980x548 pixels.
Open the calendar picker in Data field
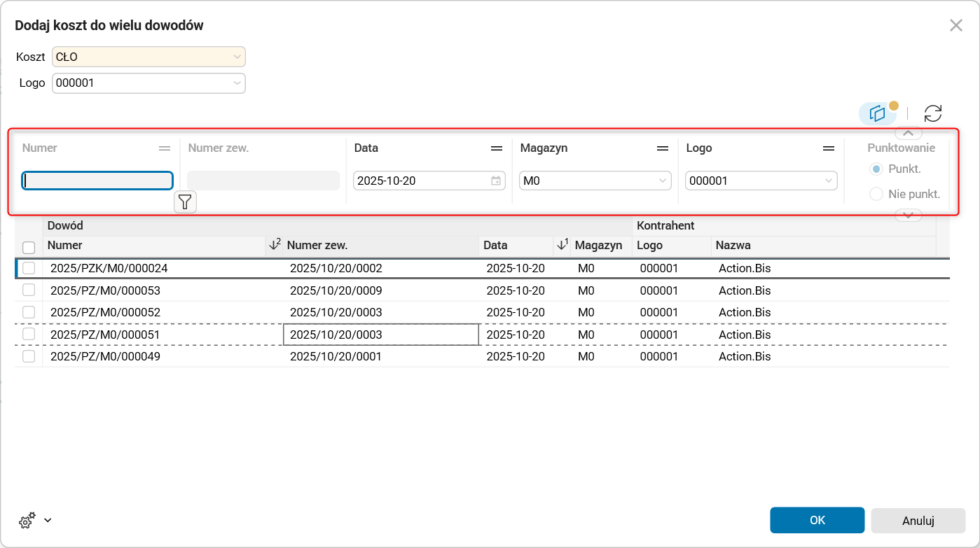tap(496, 181)
